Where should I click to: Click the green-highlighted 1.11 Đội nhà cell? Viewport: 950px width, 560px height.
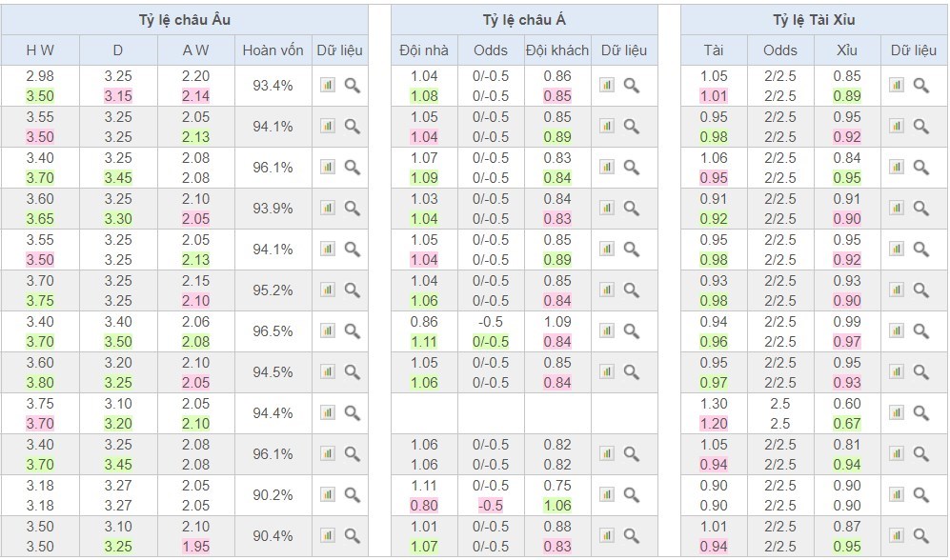tap(423, 341)
